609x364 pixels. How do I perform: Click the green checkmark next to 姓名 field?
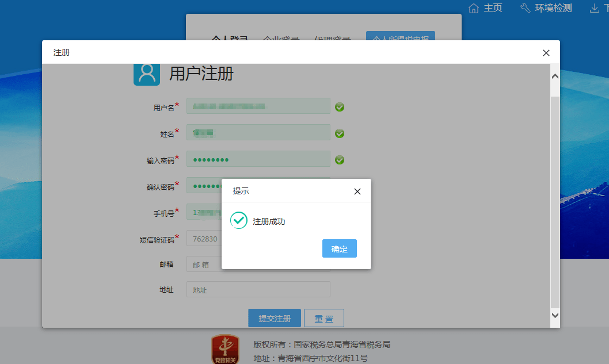[339, 133]
